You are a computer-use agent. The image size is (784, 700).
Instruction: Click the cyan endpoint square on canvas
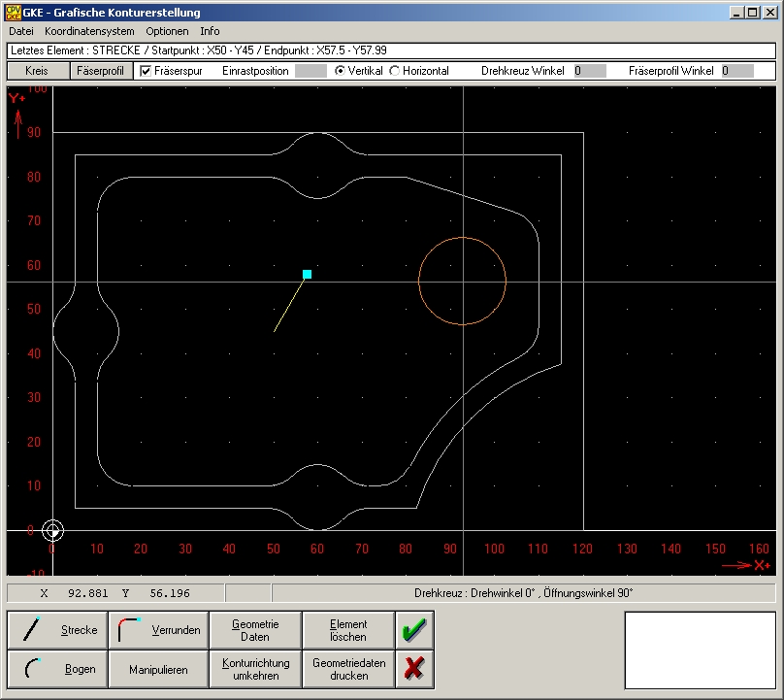pyautogui.click(x=307, y=275)
